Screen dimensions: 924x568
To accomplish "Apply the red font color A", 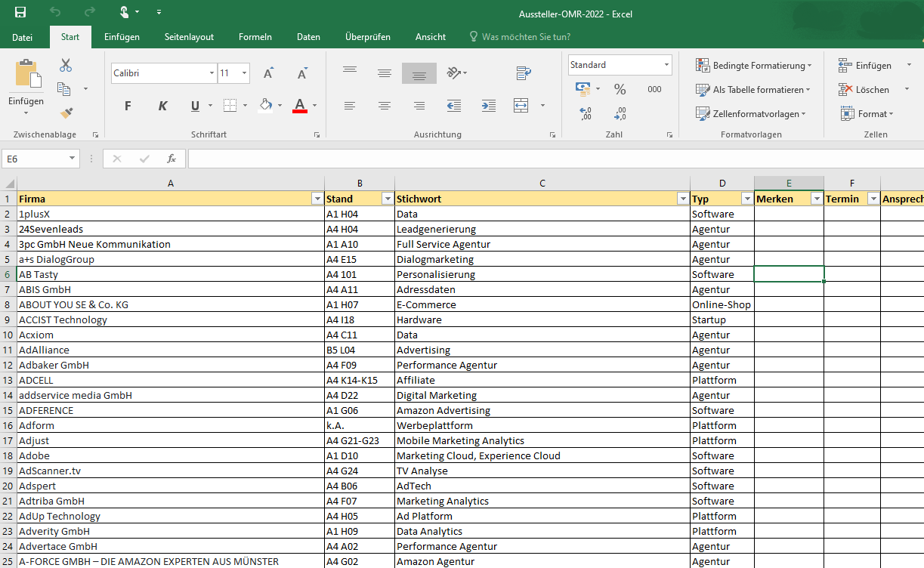I will [300, 105].
